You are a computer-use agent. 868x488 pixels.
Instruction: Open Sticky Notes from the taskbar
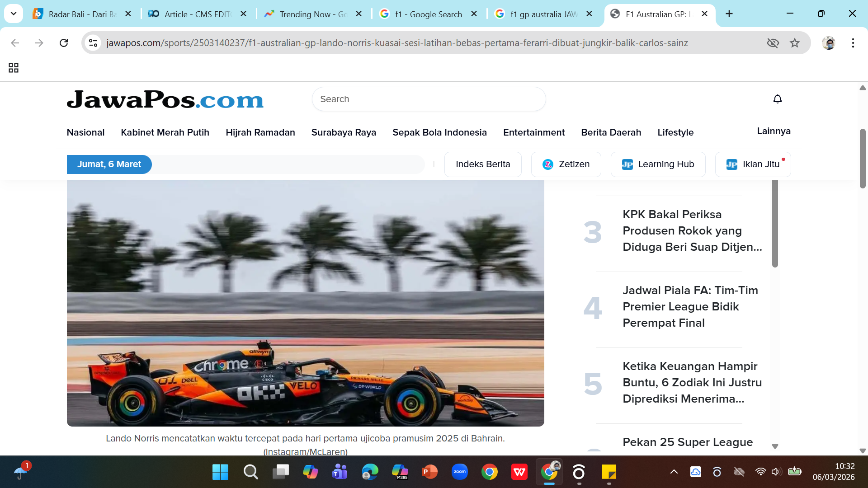[609, 472]
